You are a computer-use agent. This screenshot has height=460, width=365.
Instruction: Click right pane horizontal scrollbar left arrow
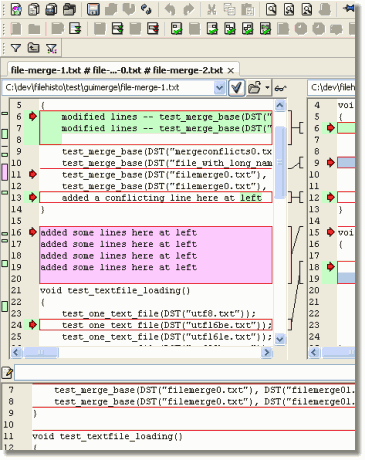(x=314, y=352)
